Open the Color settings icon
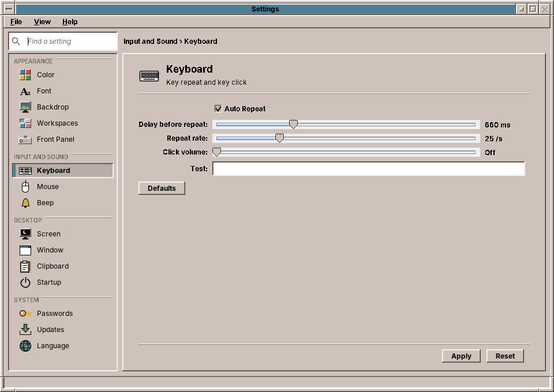This screenshot has width=554, height=392. pos(25,75)
